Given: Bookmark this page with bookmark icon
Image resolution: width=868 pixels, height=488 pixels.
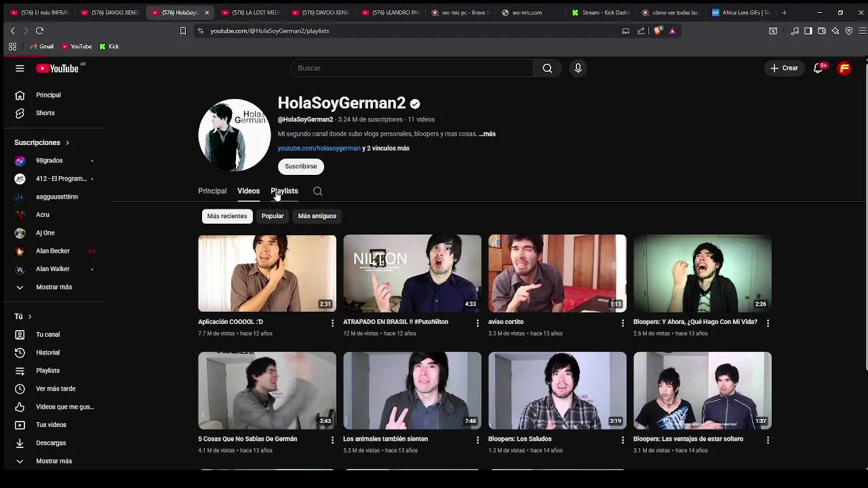Looking at the screenshot, I should click(x=182, y=30).
